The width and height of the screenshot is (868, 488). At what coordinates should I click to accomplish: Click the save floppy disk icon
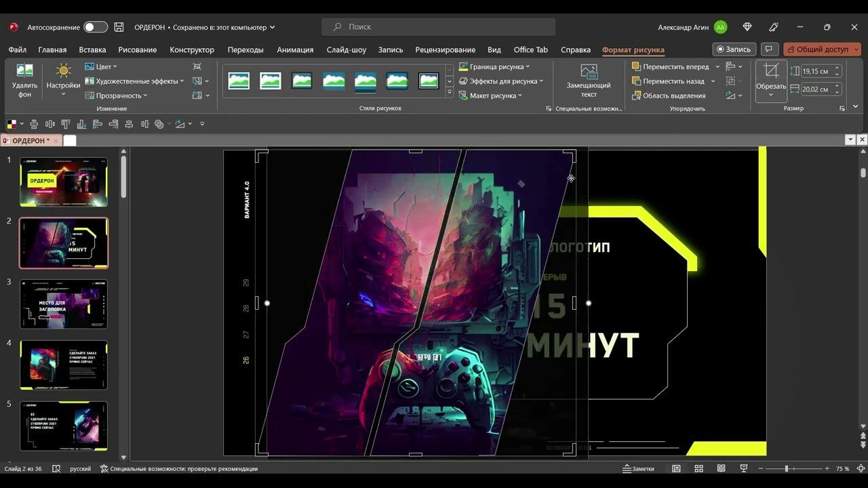click(x=119, y=27)
